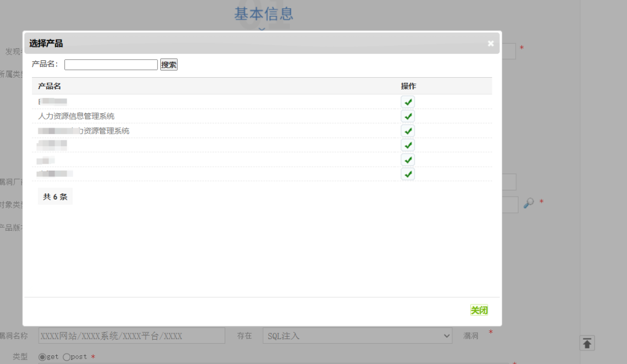Focus the 产品名 search input field
627x364 pixels.
point(111,64)
